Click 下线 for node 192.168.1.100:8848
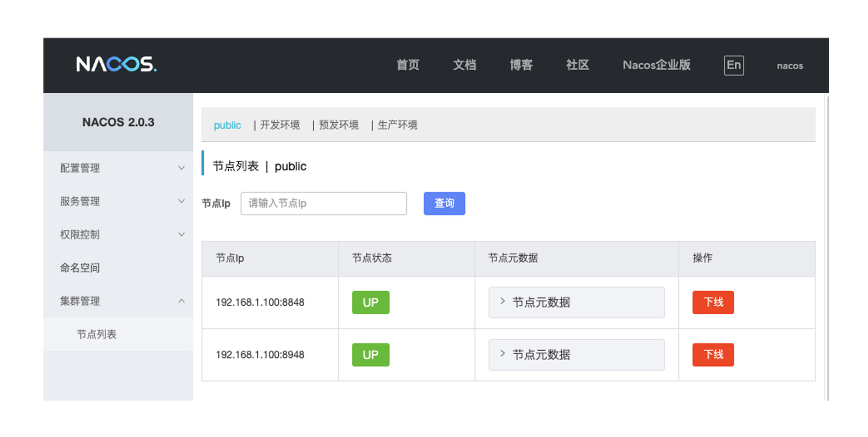 tap(713, 302)
